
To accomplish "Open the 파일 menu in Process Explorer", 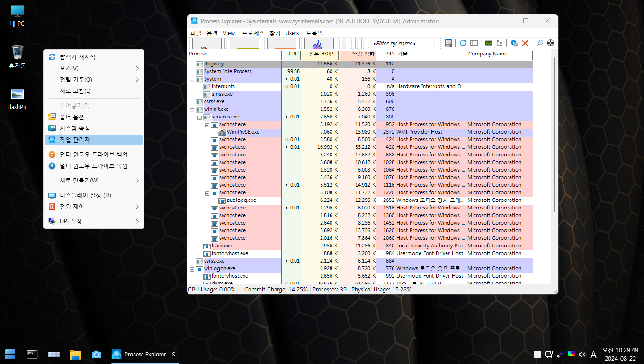I will click(x=196, y=33).
